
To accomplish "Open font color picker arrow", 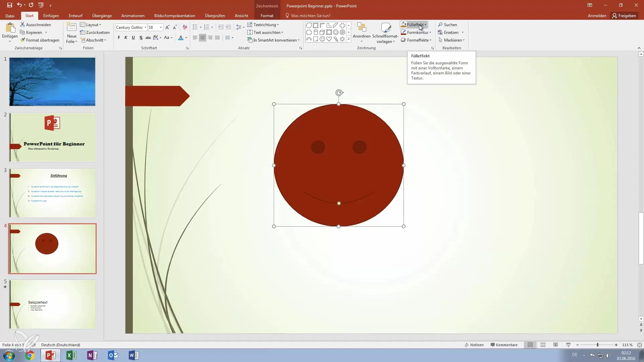I will 186,38.
